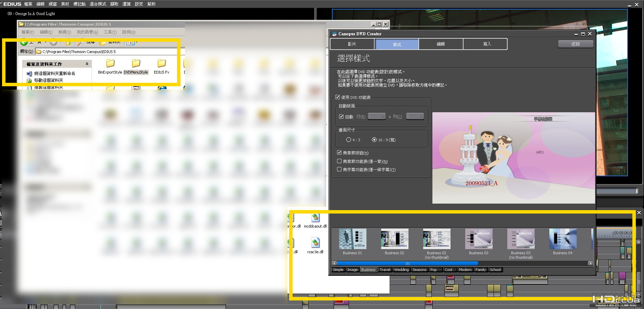Click the rename this folder task icon

pyautogui.click(x=29, y=74)
